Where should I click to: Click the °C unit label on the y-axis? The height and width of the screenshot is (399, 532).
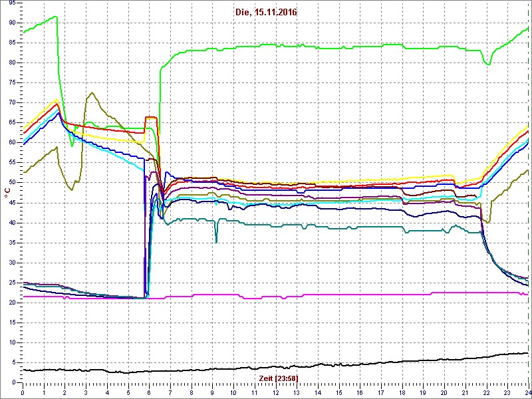point(7,192)
